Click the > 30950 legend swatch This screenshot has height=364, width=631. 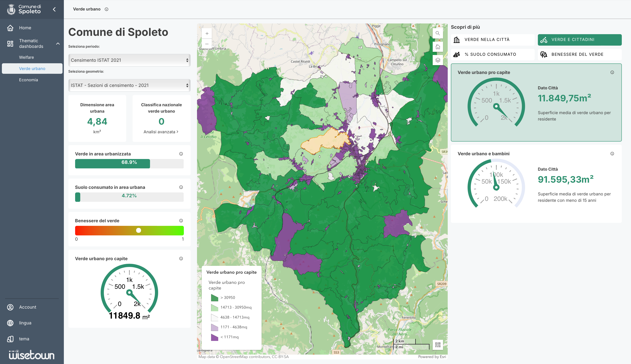[x=215, y=298]
